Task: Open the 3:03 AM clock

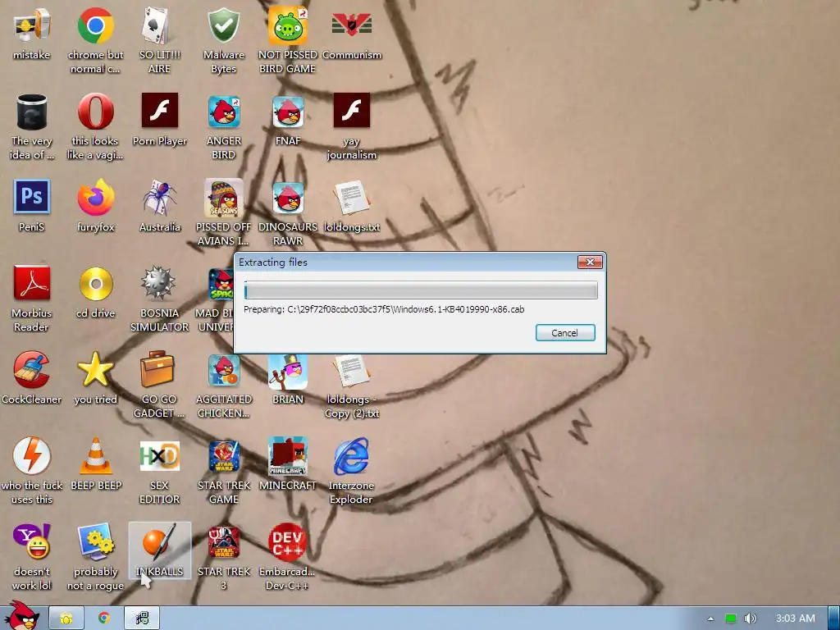Action: pos(796,619)
